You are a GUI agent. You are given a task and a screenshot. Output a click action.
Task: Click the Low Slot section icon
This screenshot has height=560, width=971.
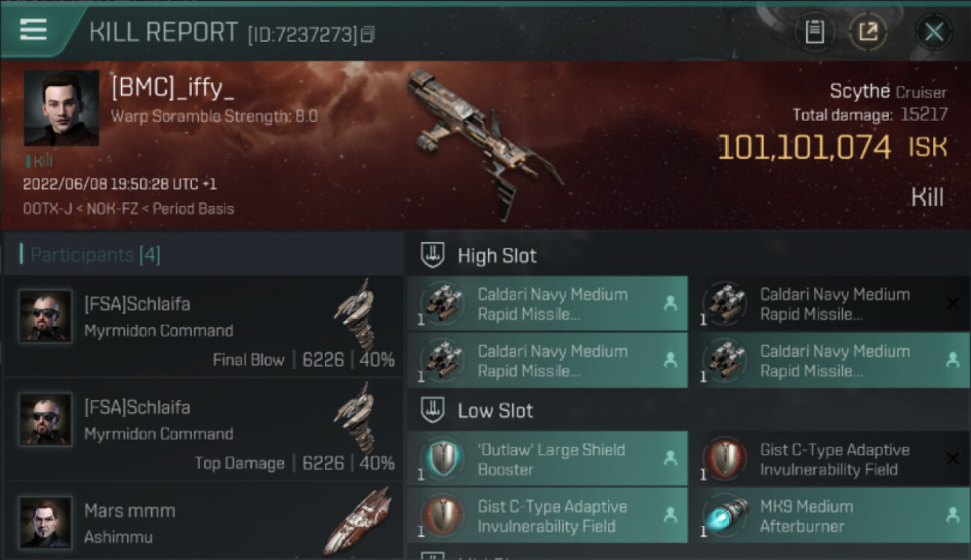point(434,411)
